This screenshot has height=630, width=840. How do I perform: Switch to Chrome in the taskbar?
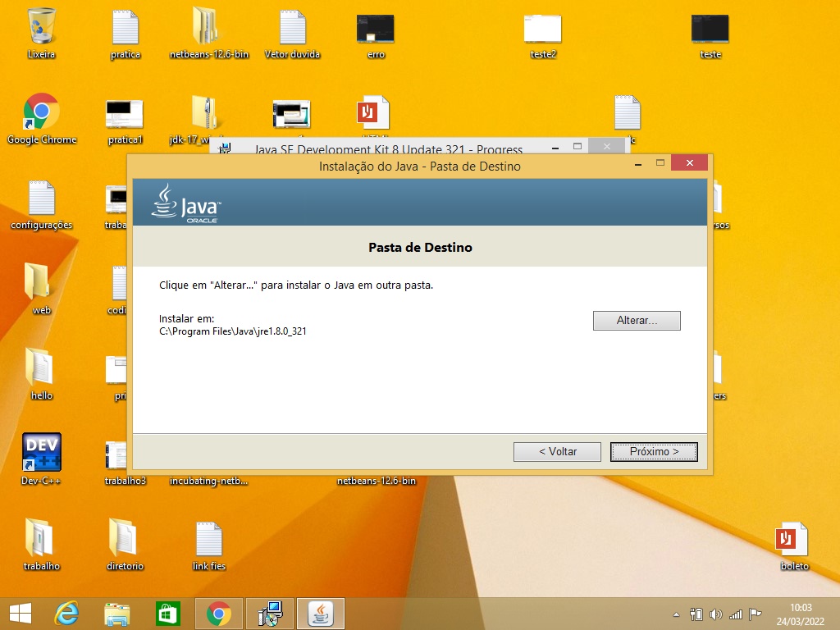coord(218,614)
